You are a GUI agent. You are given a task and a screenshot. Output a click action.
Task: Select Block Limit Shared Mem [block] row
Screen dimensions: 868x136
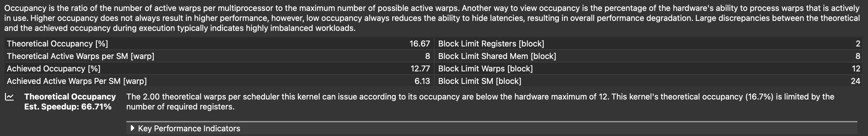coord(497,56)
